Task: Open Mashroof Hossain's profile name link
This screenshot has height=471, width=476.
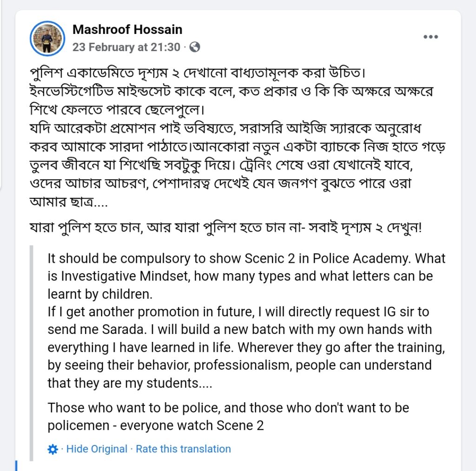Action: pos(127,29)
